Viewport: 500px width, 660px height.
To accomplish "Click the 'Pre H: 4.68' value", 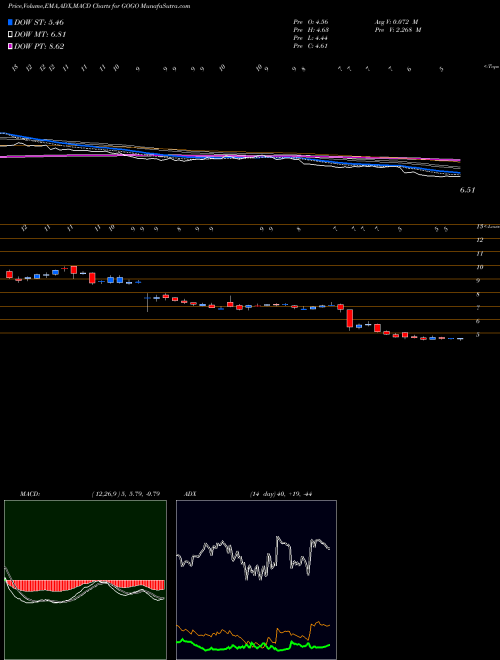I will coord(311,30).
